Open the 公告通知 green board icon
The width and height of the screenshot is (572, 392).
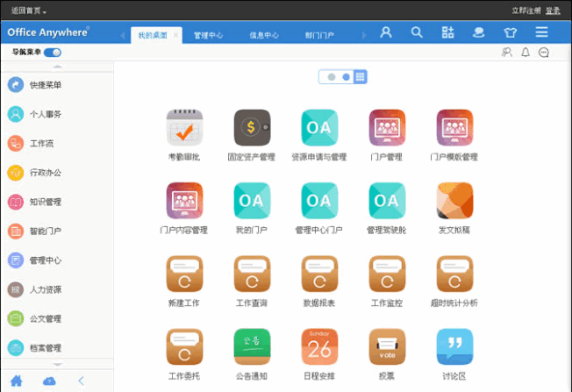coord(252,346)
